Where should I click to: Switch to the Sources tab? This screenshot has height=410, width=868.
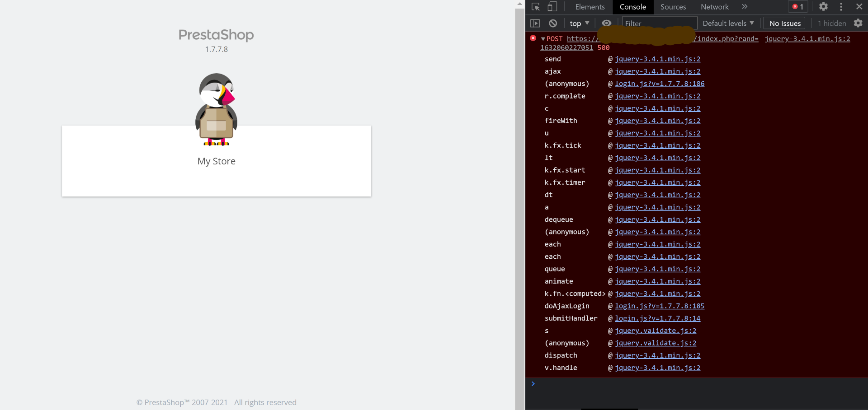pyautogui.click(x=673, y=7)
